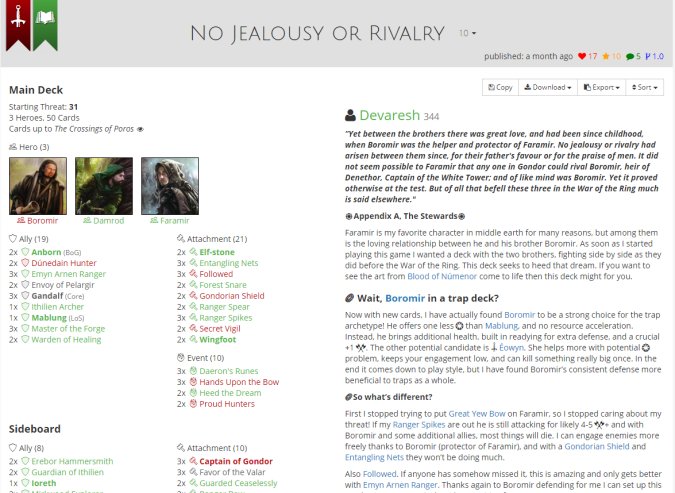Open Anborn ally card link
This screenshot has width=675, height=493.
[x=46, y=252]
